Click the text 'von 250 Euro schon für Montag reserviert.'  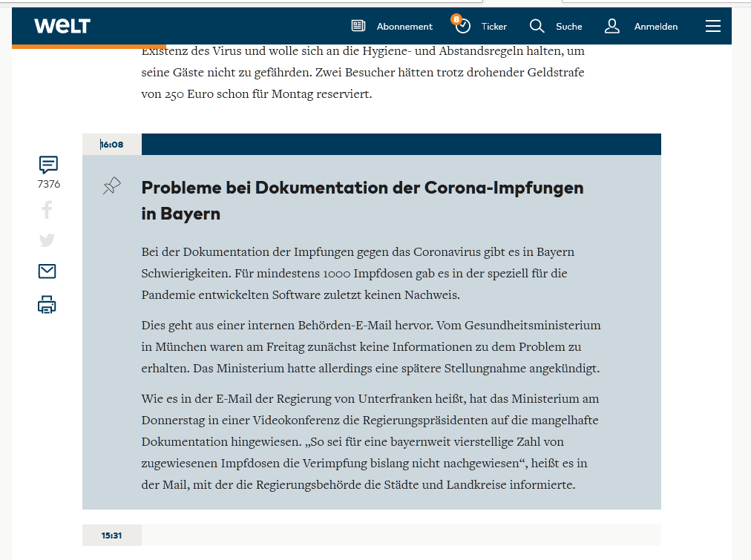point(257,93)
